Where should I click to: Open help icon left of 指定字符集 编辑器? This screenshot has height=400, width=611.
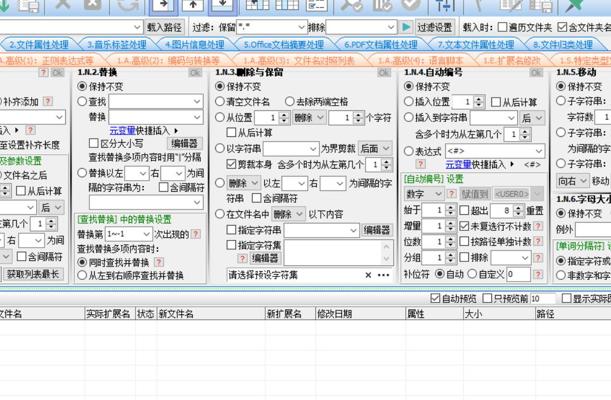242,258
